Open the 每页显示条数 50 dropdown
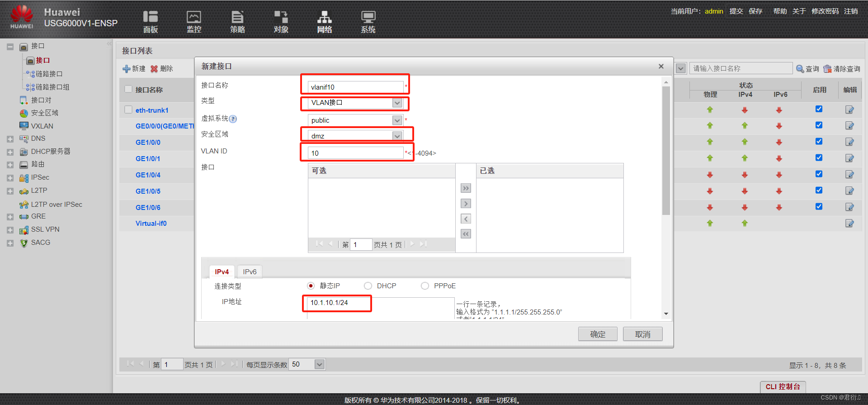This screenshot has width=868, height=405. coord(319,364)
